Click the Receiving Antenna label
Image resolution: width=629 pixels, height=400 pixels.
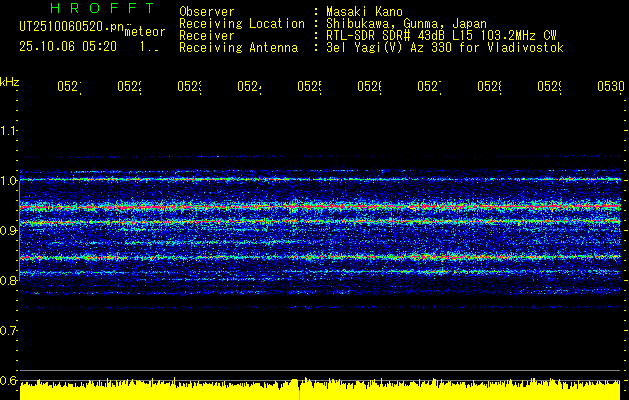coord(238,48)
